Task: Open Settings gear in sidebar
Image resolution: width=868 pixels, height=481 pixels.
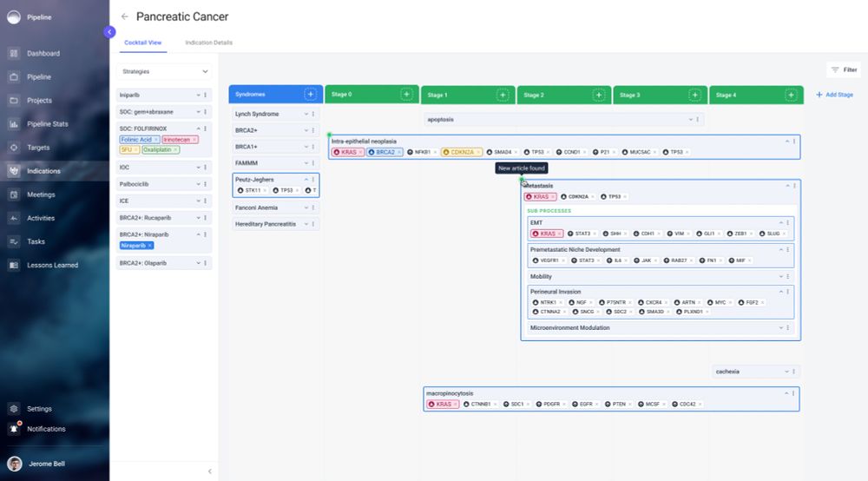Action: point(14,409)
